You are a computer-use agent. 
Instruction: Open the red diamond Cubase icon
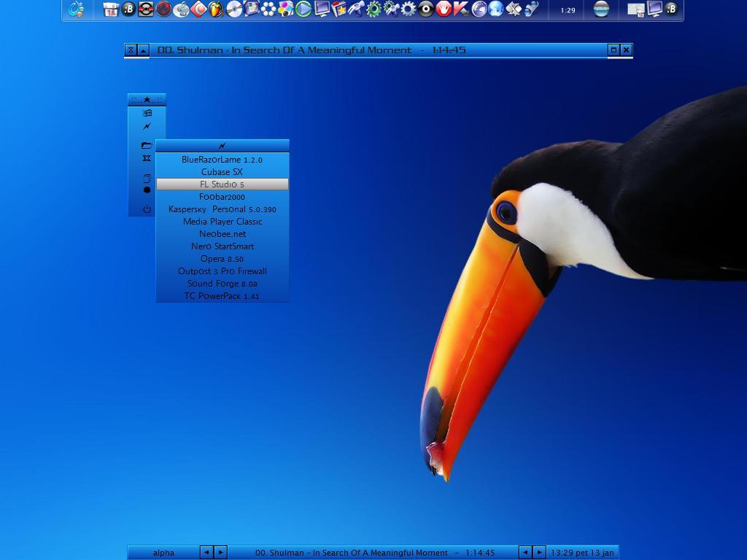pos(198,9)
